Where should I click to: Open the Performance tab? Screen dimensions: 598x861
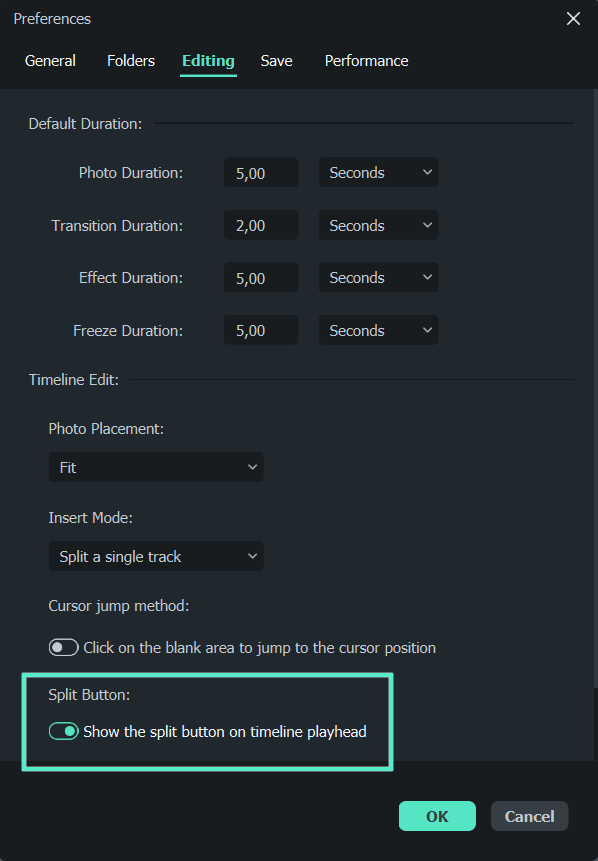click(366, 60)
